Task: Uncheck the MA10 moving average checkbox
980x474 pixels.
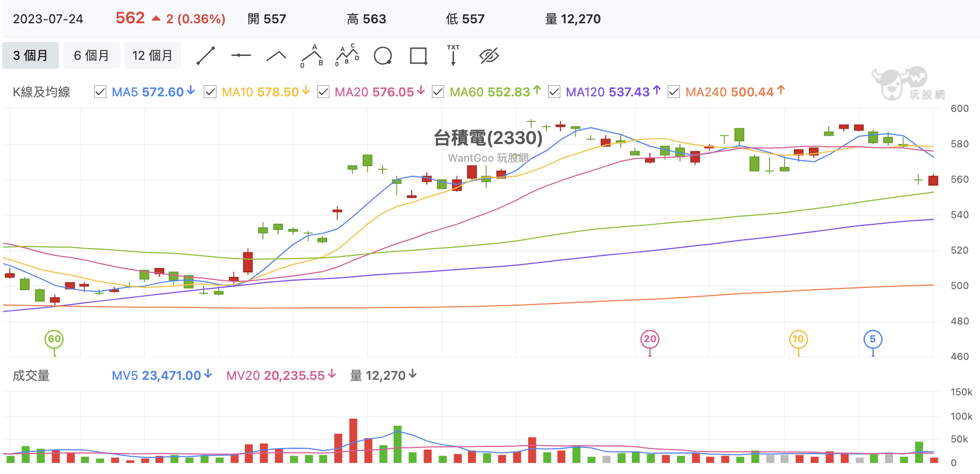Action: 210,92
